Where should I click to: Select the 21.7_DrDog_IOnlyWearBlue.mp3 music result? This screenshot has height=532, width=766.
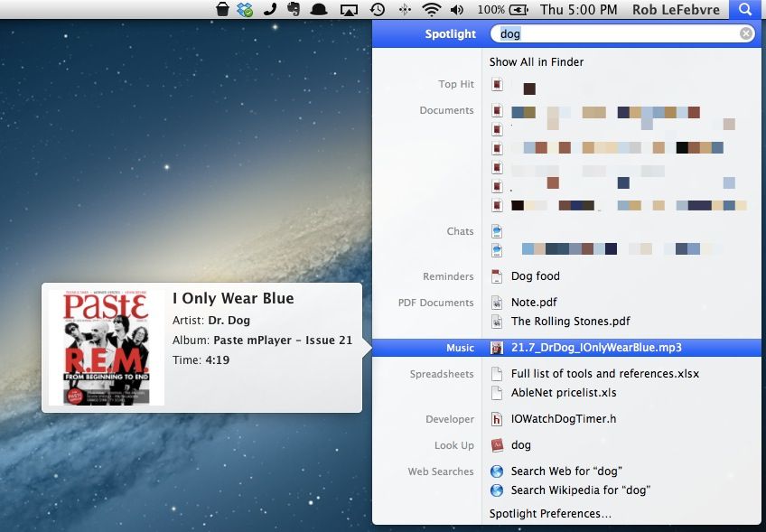(596, 348)
